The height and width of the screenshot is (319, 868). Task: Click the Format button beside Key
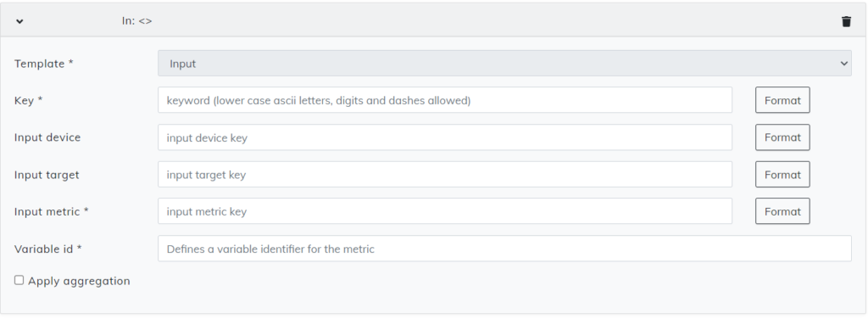[x=782, y=100]
